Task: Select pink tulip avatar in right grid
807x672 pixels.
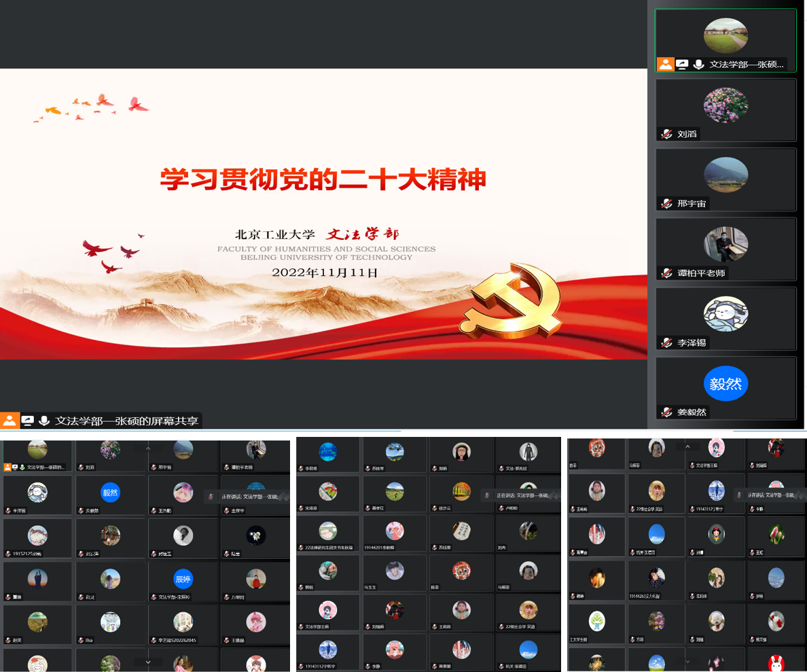Action: 776,534
